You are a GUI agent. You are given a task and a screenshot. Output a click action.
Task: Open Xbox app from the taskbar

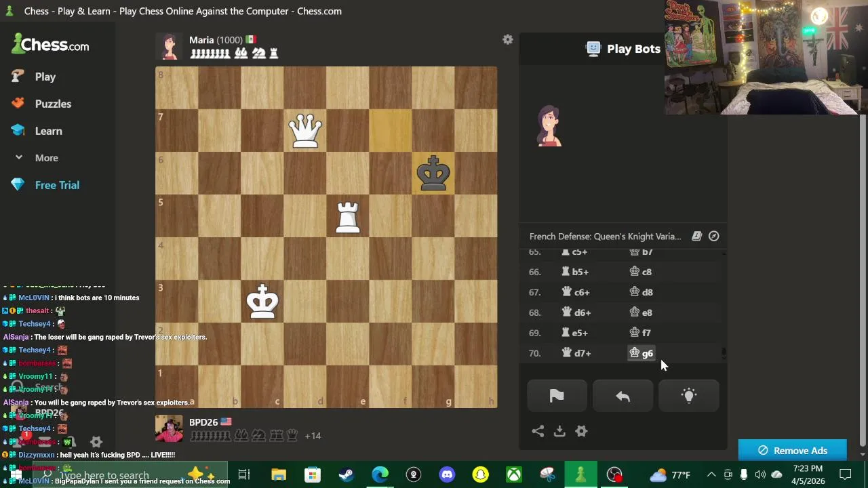(x=514, y=474)
